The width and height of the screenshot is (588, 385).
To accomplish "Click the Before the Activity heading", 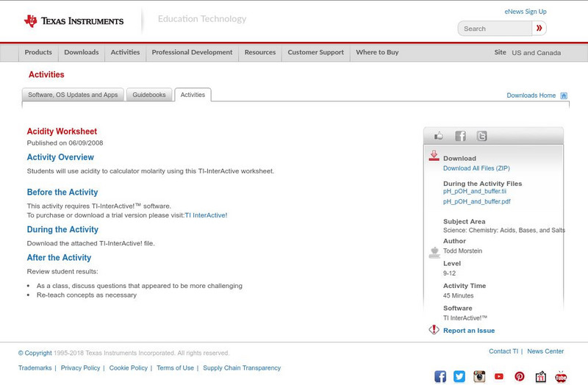I will pos(62,192).
